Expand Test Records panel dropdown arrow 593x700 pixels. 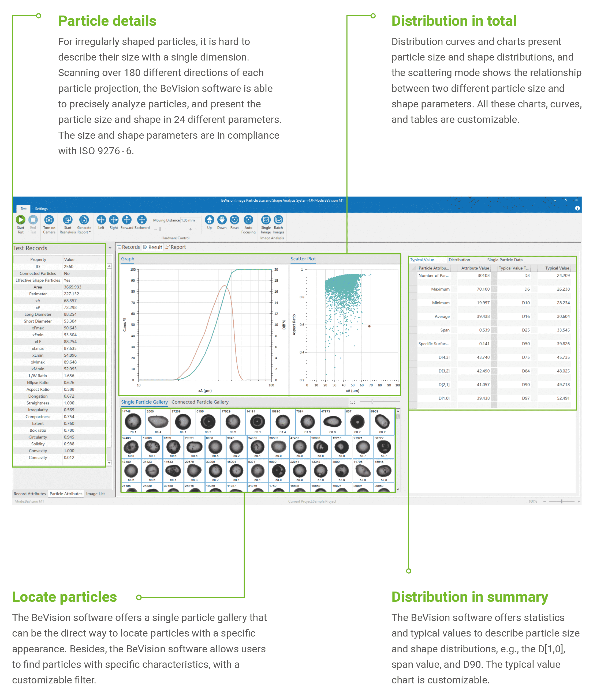click(x=110, y=248)
